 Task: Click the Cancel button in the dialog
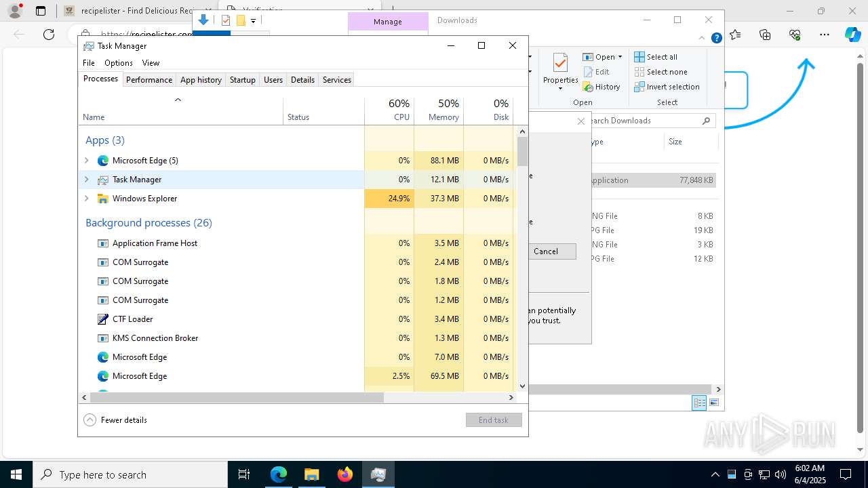(546, 251)
